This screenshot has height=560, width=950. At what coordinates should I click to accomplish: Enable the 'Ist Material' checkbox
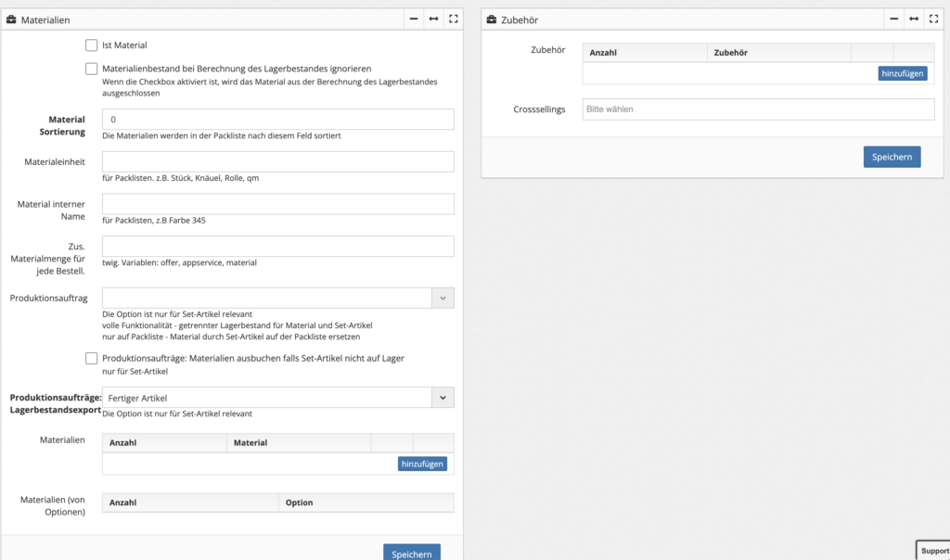point(92,45)
